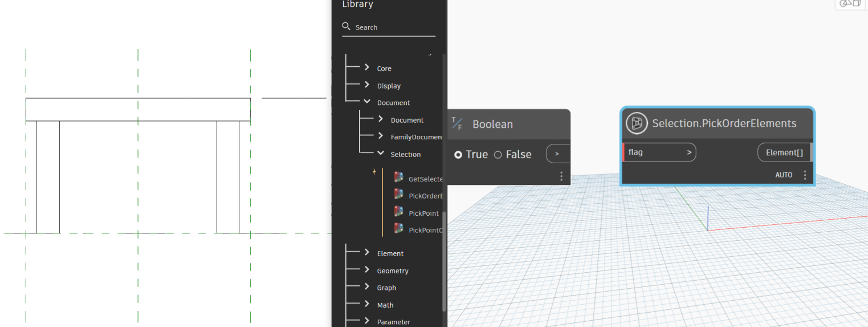Click the library search magnifier icon

tap(346, 26)
